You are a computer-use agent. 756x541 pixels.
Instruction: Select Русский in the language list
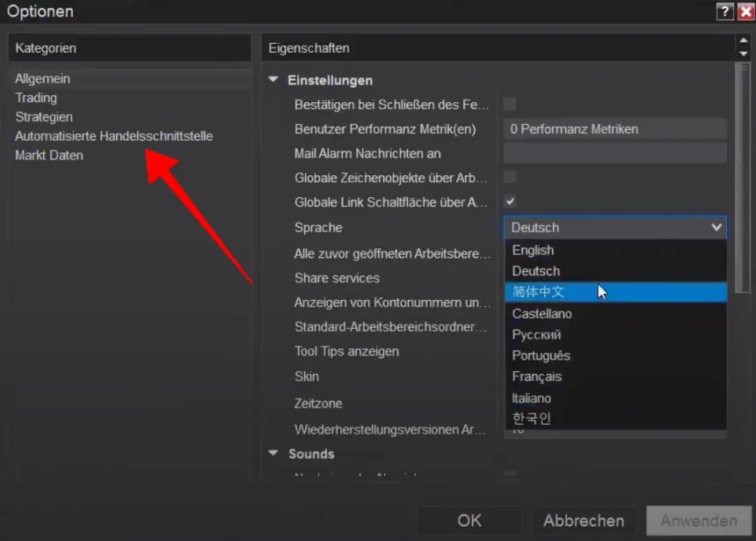click(536, 334)
